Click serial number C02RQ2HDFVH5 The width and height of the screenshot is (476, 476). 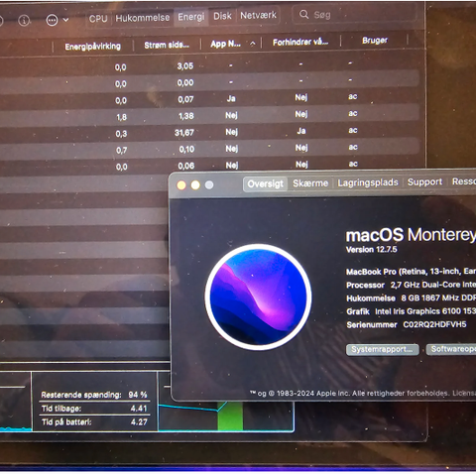point(434,324)
